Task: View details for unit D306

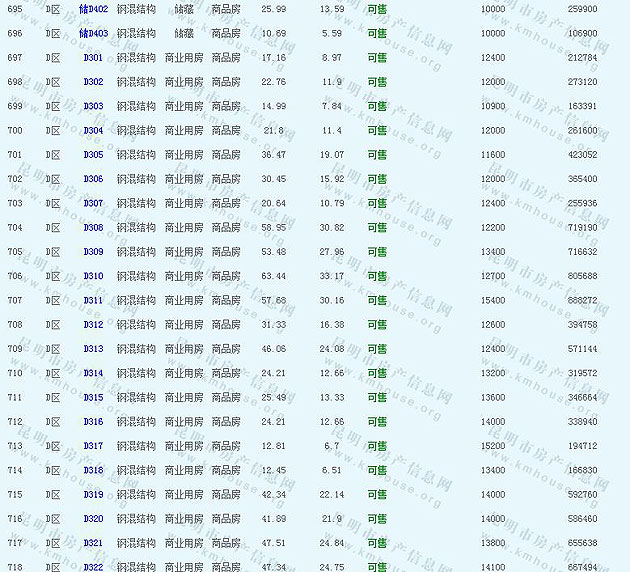Action: (x=93, y=179)
